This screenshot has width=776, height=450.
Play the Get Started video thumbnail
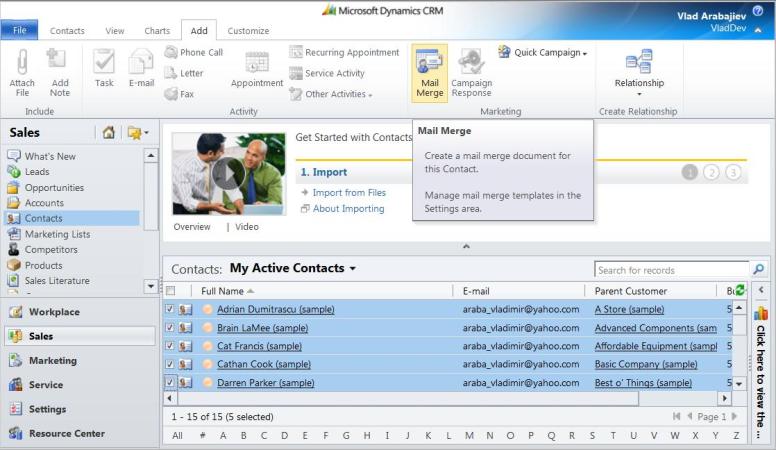228,173
